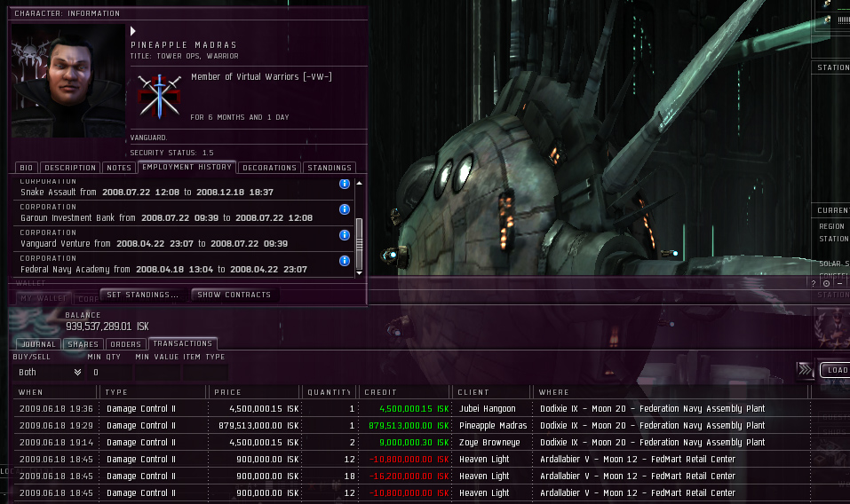This screenshot has height=504, width=850.
Task: Open the Notes tab
Action: point(119,168)
